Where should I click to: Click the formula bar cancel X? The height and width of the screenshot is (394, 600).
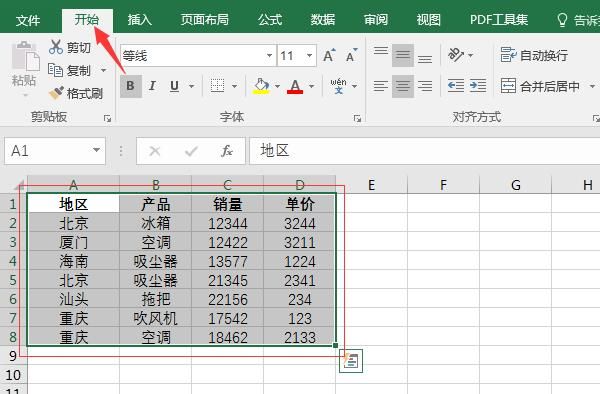155,151
